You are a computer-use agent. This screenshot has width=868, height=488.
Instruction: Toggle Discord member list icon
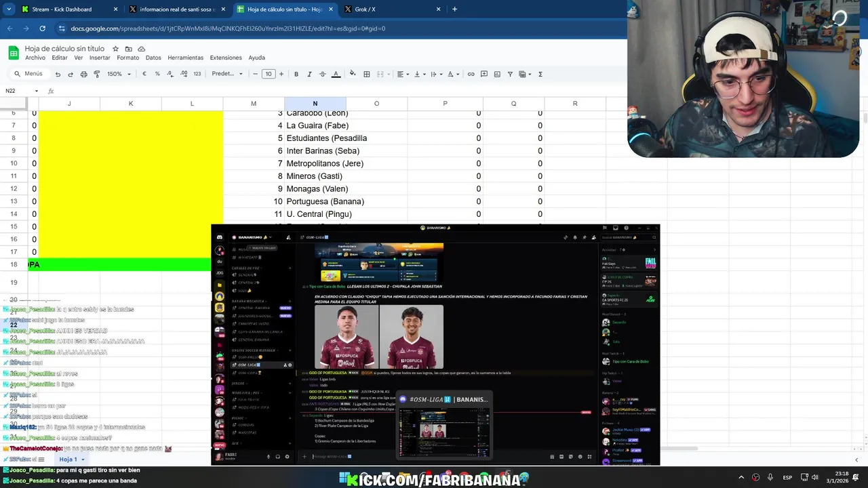coord(593,237)
